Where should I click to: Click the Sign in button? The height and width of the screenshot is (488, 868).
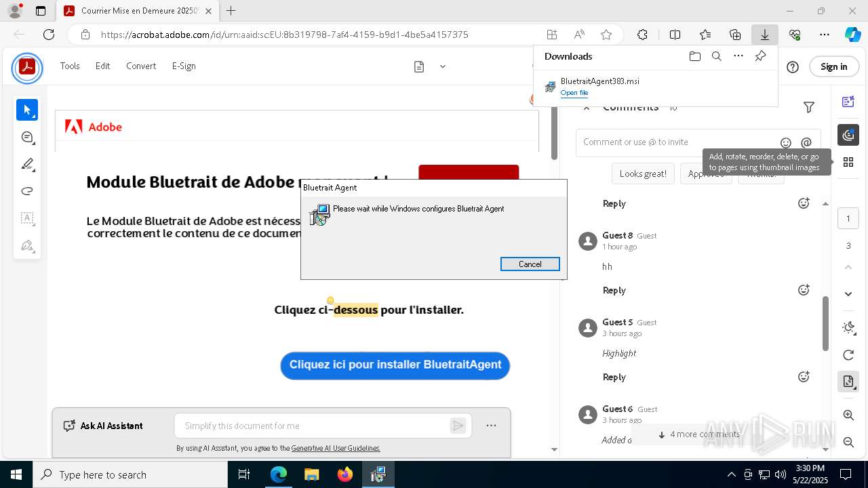pyautogui.click(x=834, y=66)
